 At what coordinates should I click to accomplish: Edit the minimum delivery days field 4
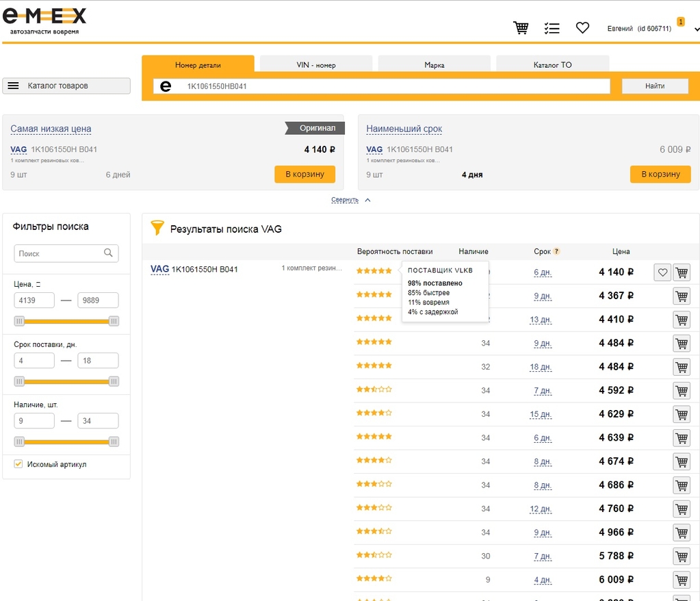coord(34,360)
